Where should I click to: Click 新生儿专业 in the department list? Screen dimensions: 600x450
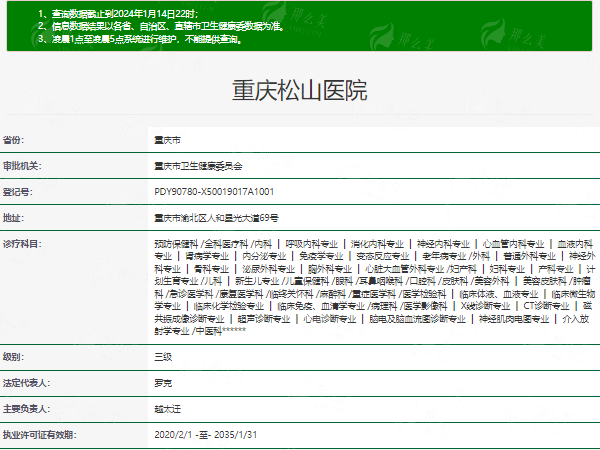pyautogui.click(x=257, y=281)
